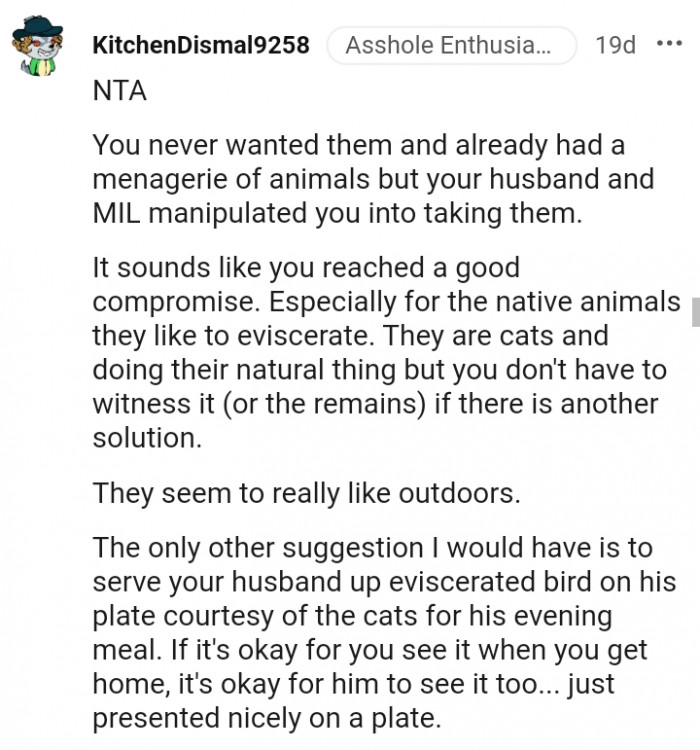Click the word MIL in the comment
Viewport: 700px width, 750px height.
[x=117, y=213]
